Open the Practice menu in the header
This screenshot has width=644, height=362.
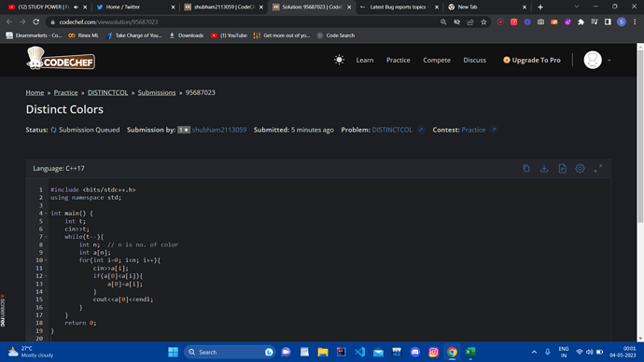pyautogui.click(x=398, y=60)
